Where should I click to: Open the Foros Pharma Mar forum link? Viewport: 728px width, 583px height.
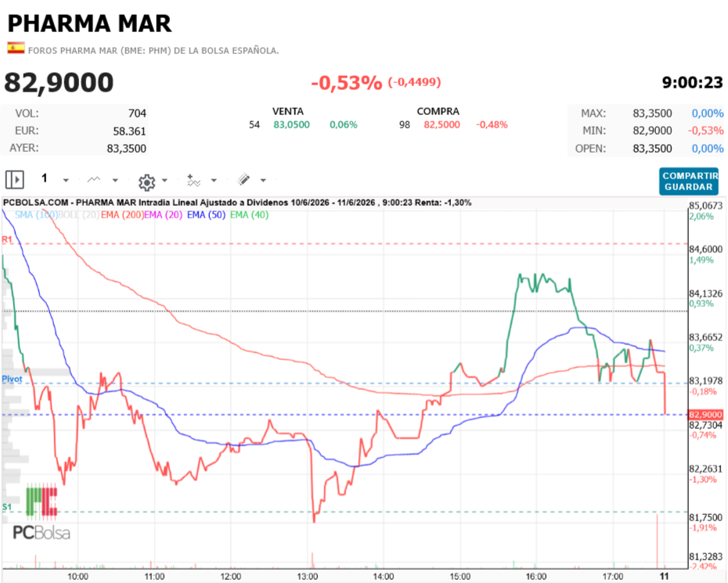(x=153, y=51)
